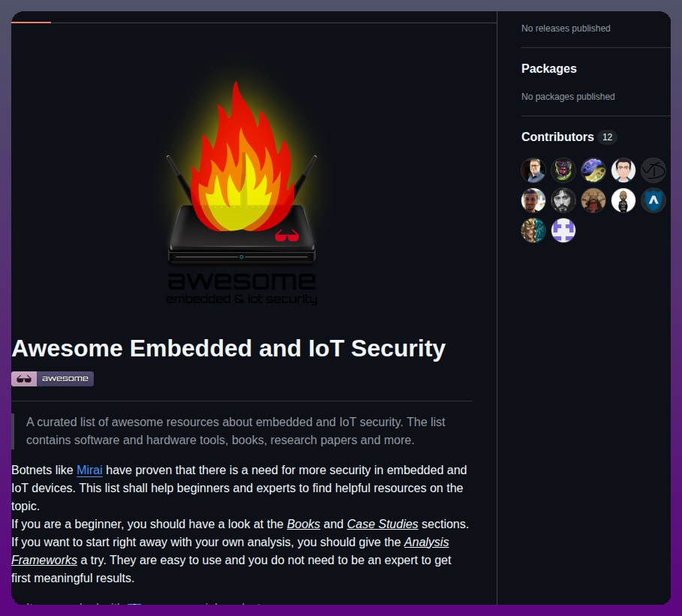Viewport: 682px width, 616px height.
Task: Open the bald cartoon figure in black shirt avatar
Action: (623, 200)
